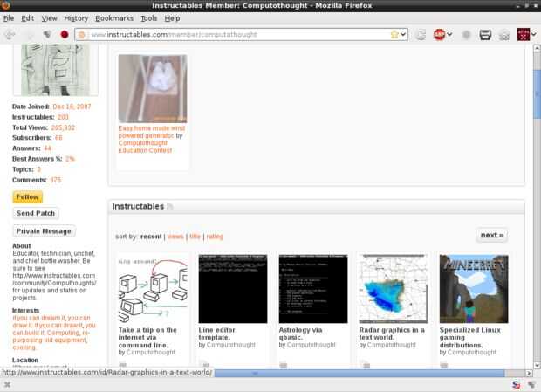This screenshot has width=541, height=392.
Task: Click the Instructables count '203'
Action: (x=63, y=117)
